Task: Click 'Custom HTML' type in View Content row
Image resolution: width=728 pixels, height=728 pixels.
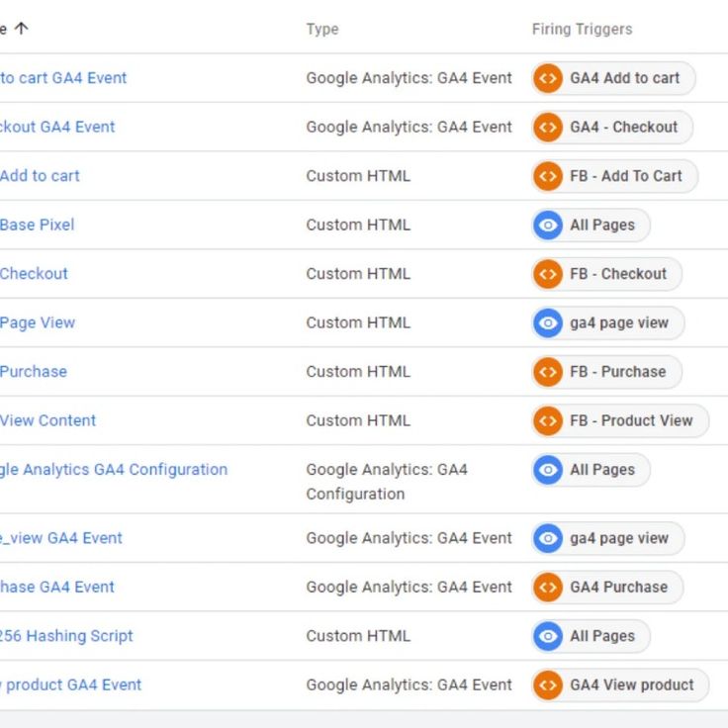Action: (x=358, y=420)
